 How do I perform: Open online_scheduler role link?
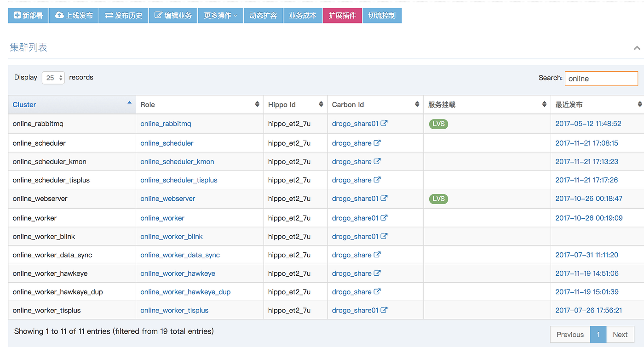[x=167, y=143]
